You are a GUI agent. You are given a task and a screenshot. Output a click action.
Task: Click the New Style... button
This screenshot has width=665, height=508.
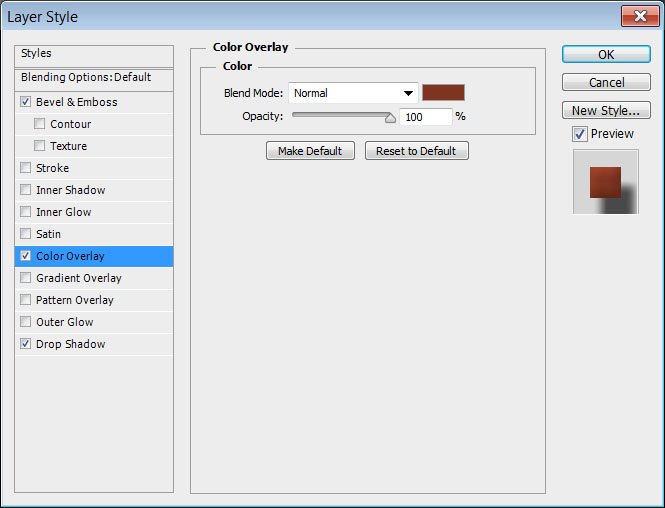(606, 110)
